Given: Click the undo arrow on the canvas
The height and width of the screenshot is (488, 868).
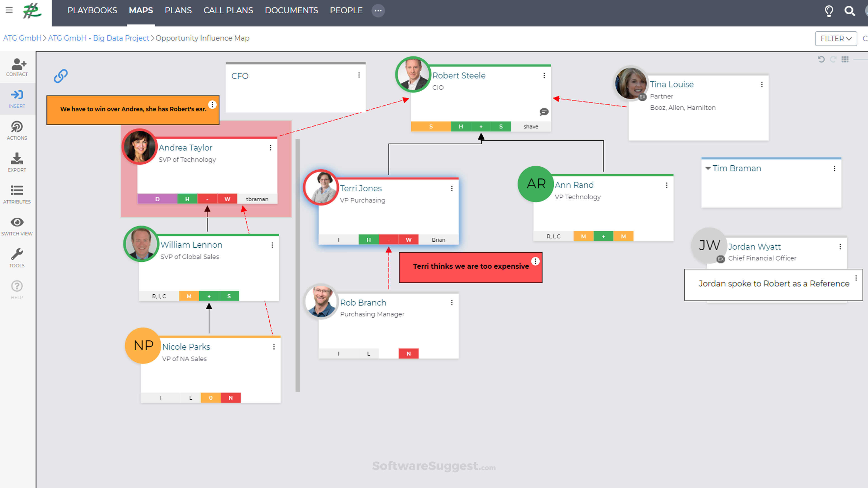Looking at the screenshot, I should pos(821,59).
